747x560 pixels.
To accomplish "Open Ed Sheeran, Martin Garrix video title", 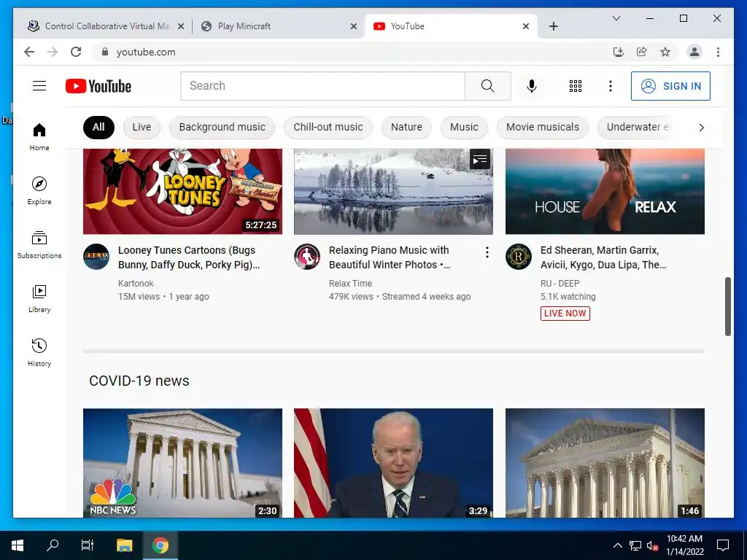I will (603, 257).
